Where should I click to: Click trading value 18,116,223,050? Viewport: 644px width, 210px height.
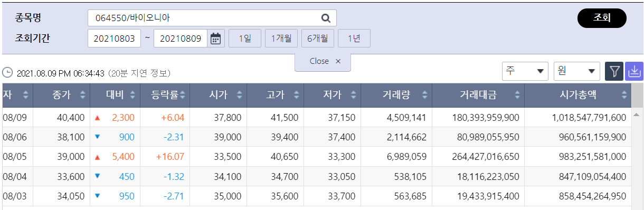pyautogui.click(x=488, y=177)
